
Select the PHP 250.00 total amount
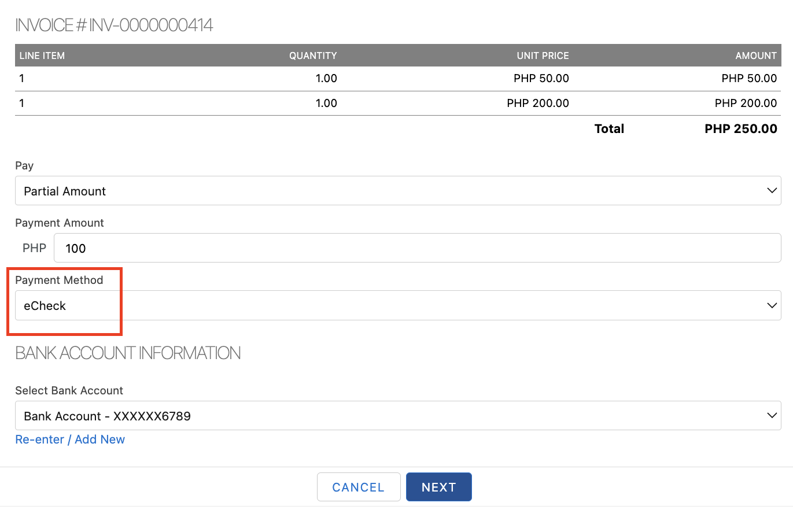[x=740, y=129]
